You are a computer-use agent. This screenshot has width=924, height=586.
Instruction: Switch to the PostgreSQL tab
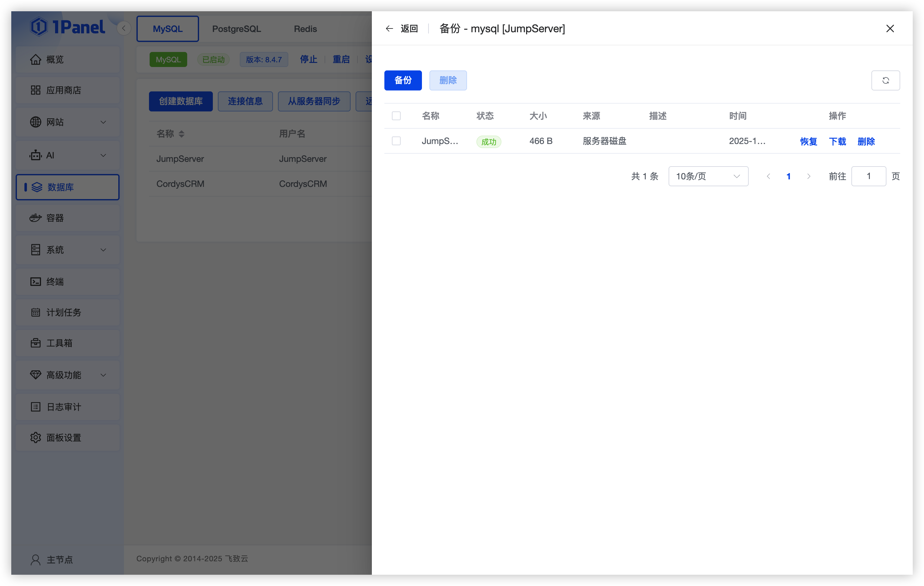point(236,29)
